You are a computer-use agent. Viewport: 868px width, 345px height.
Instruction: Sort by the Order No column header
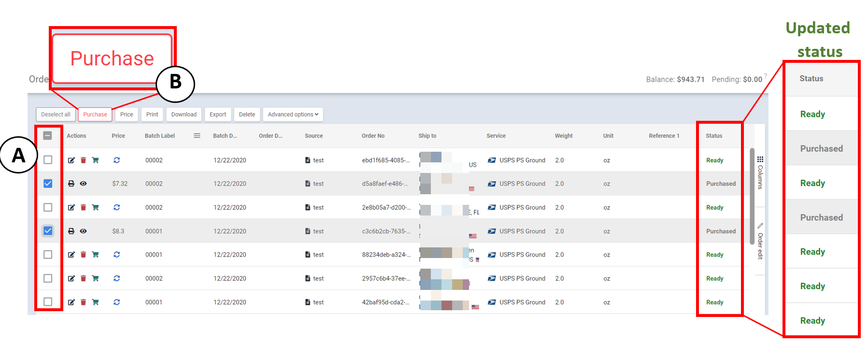click(373, 136)
